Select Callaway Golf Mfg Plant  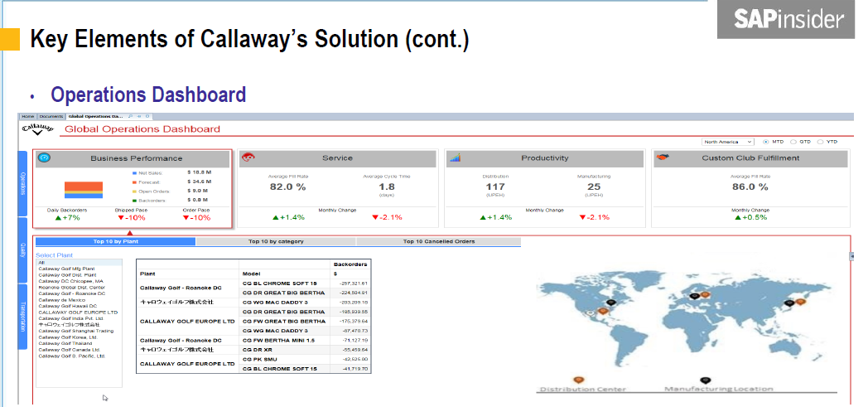coord(79,269)
